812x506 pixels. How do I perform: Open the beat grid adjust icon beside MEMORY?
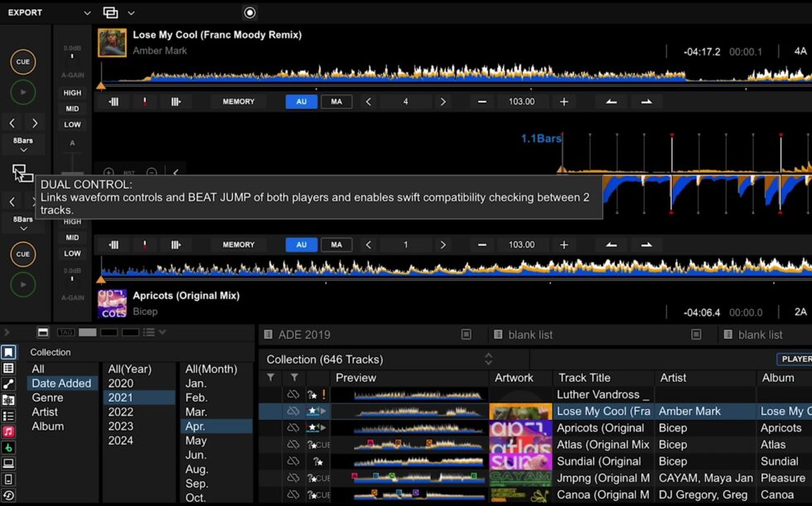tap(175, 101)
